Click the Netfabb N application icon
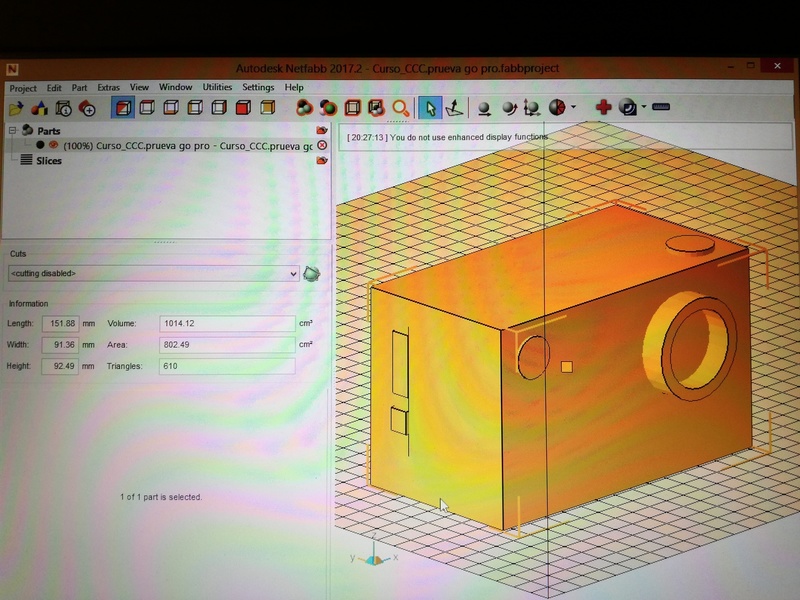Image resolution: width=800 pixels, height=600 pixels. (x=12, y=69)
